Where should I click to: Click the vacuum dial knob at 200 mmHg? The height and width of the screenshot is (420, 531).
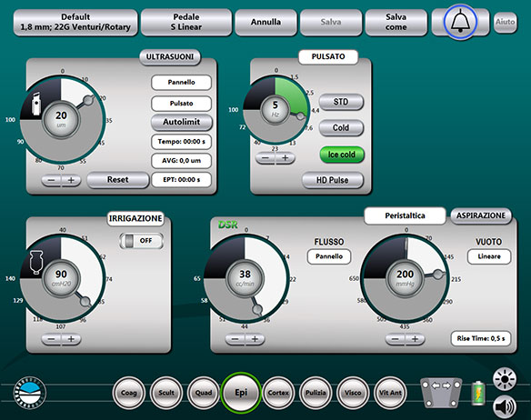438,274
